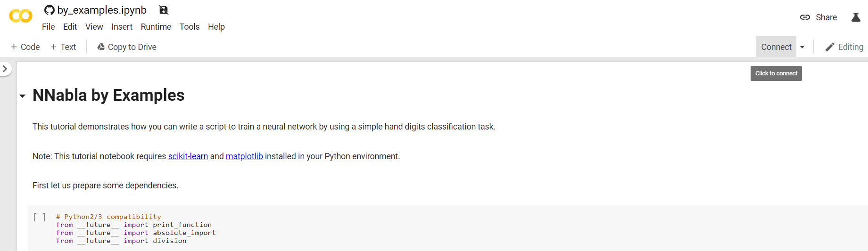Open the matplotlib link
The height and width of the screenshot is (251, 868).
(x=244, y=156)
